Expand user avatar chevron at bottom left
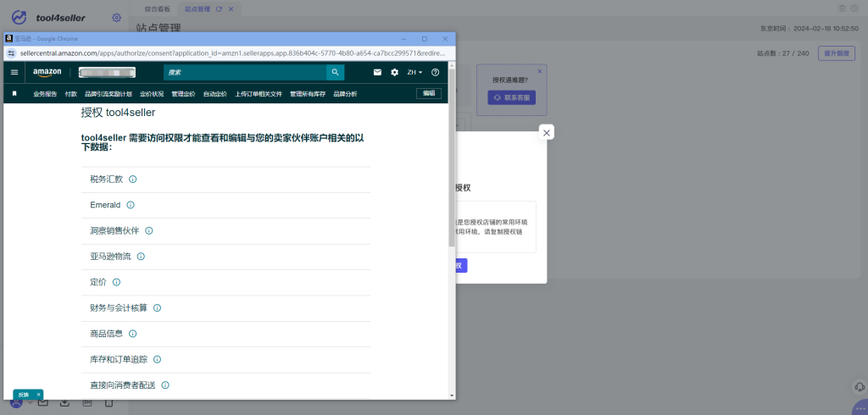868x415 pixels. (30, 403)
